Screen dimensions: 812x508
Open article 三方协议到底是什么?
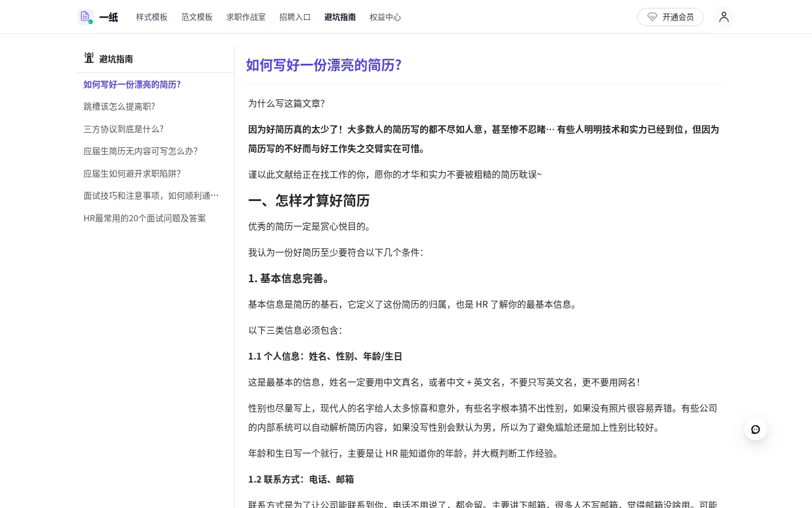(x=123, y=129)
